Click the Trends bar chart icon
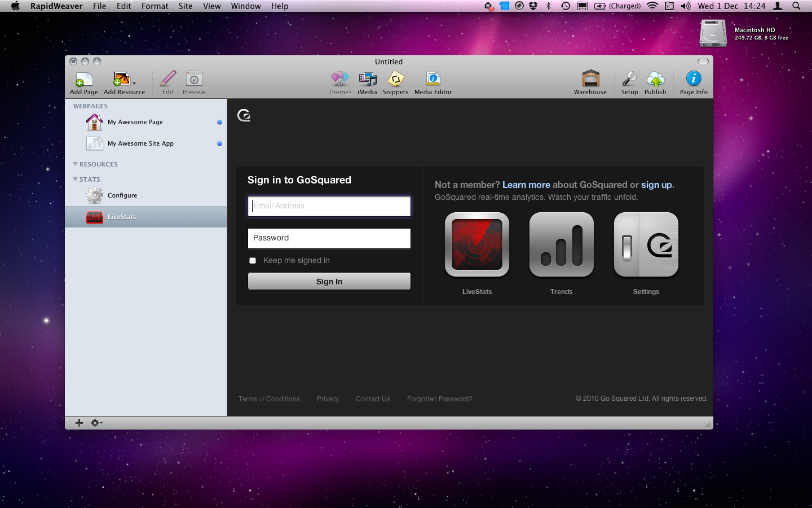812x508 pixels. point(562,244)
